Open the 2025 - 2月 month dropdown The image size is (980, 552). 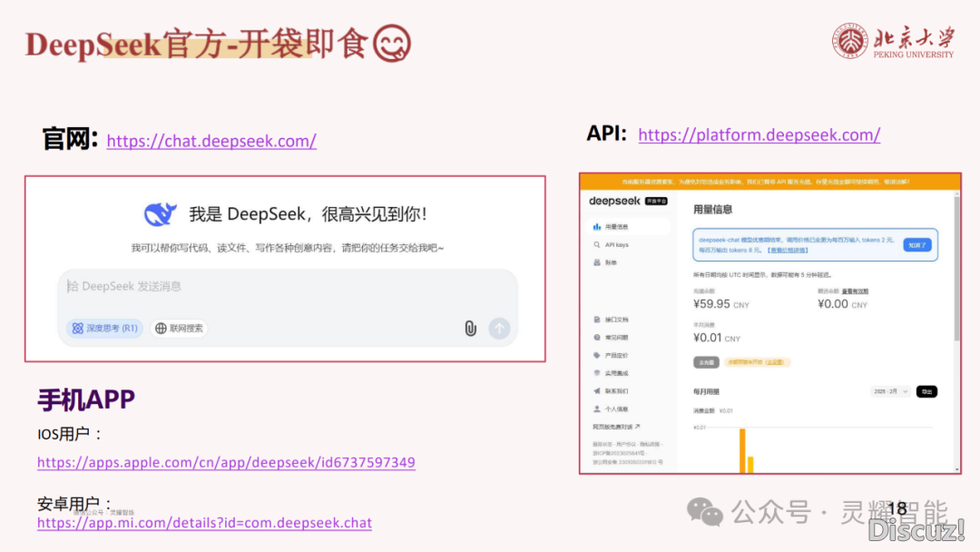pos(890,391)
